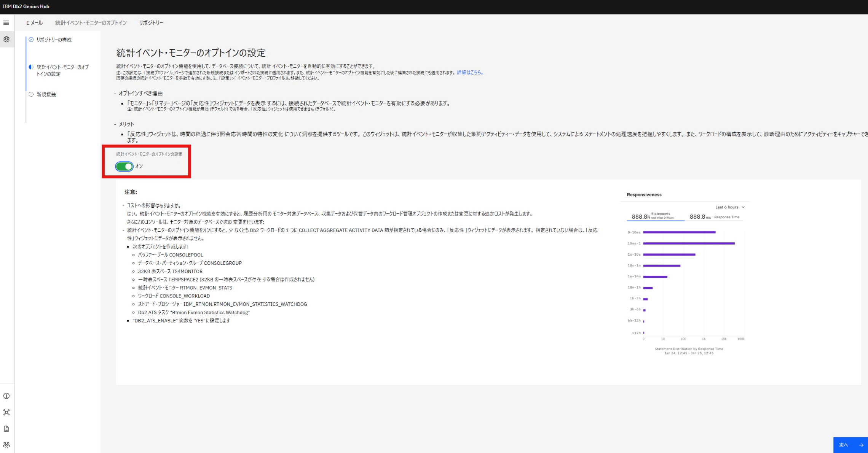Click the オプトインすべき理由 section heading

140,93
